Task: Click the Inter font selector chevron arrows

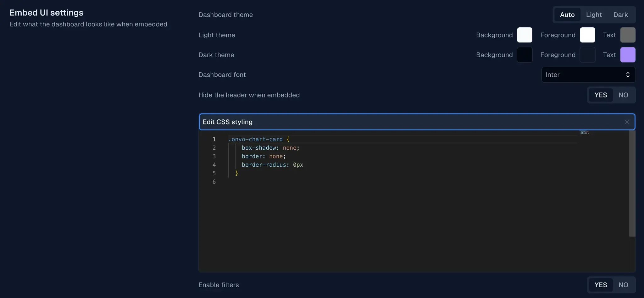Action: point(628,75)
